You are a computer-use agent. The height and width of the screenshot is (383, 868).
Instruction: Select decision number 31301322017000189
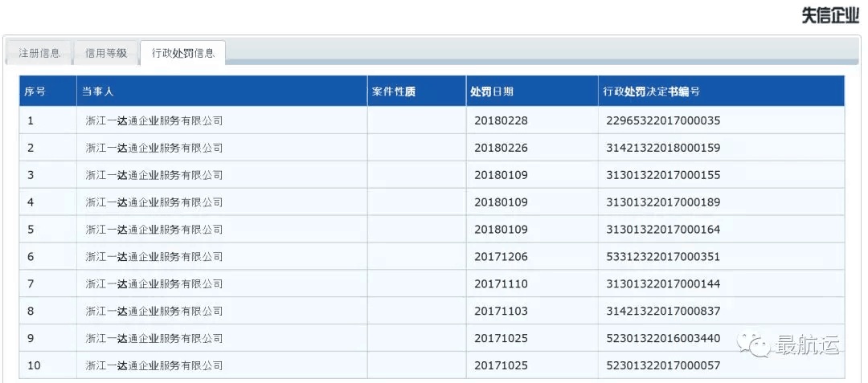tap(663, 202)
